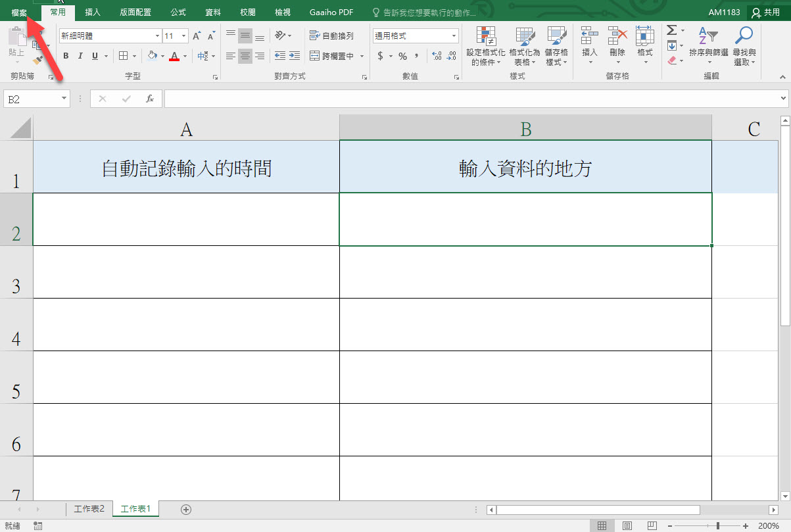This screenshot has height=532, width=791.
Task: Click the Bold formatting icon
Action: tap(66, 57)
